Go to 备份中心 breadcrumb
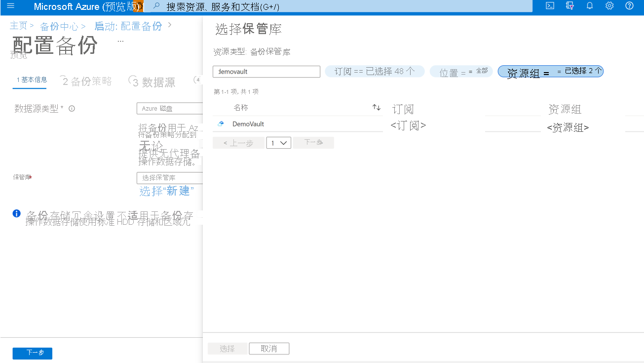 pyautogui.click(x=59, y=26)
